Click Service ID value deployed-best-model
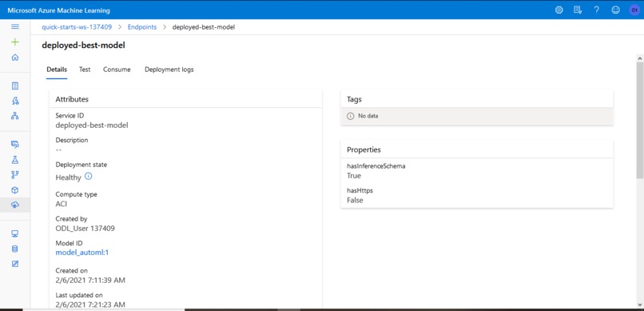The height and width of the screenshot is (311, 644). [x=92, y=125]
